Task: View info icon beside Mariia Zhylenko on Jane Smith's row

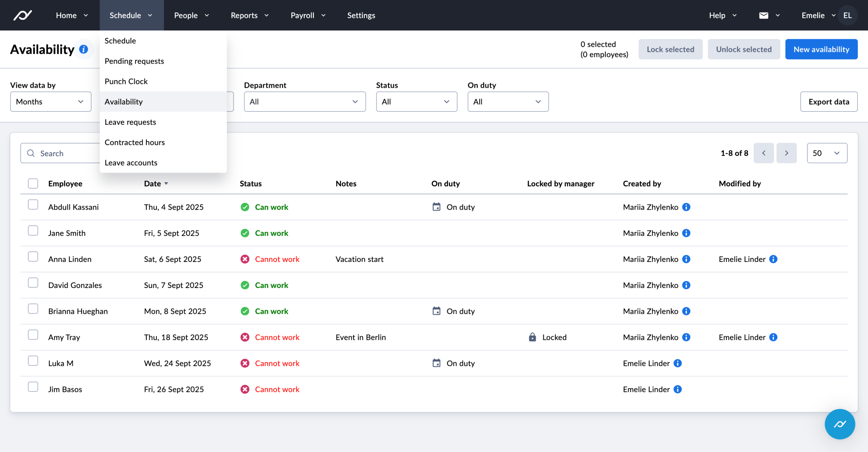Action: tap(687, 233)
